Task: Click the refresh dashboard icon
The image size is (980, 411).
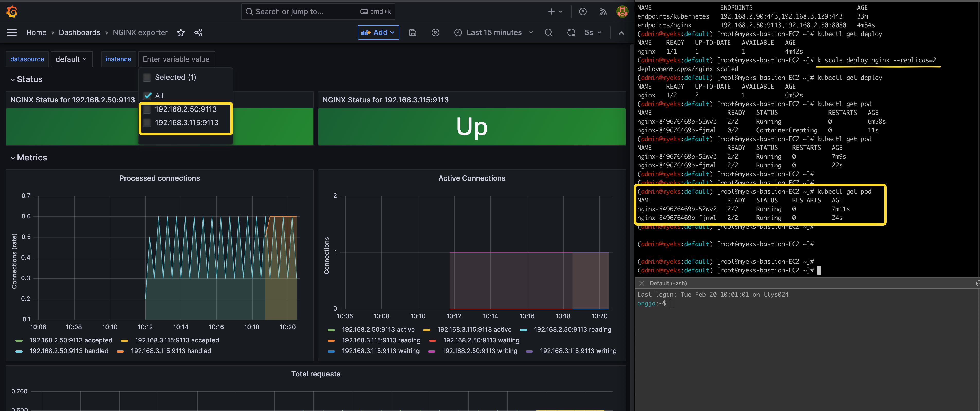Action: click(x=571, y=33)
